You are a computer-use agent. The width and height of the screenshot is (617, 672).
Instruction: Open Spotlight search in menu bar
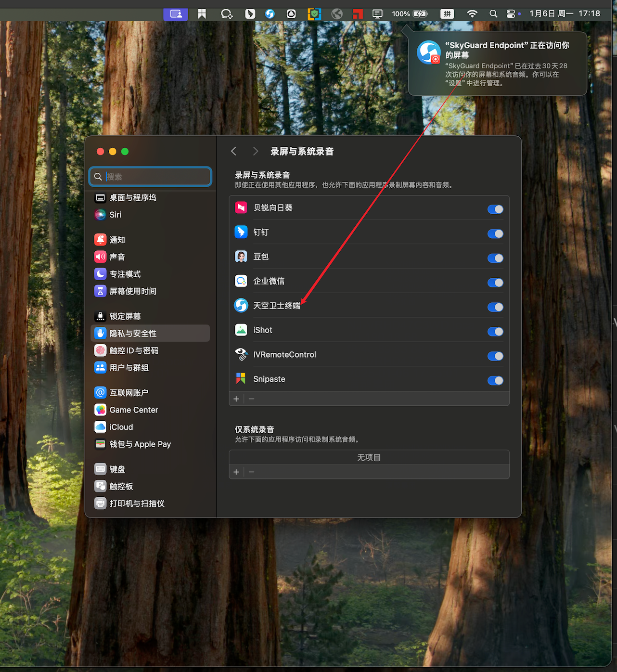tap(493, 14)
